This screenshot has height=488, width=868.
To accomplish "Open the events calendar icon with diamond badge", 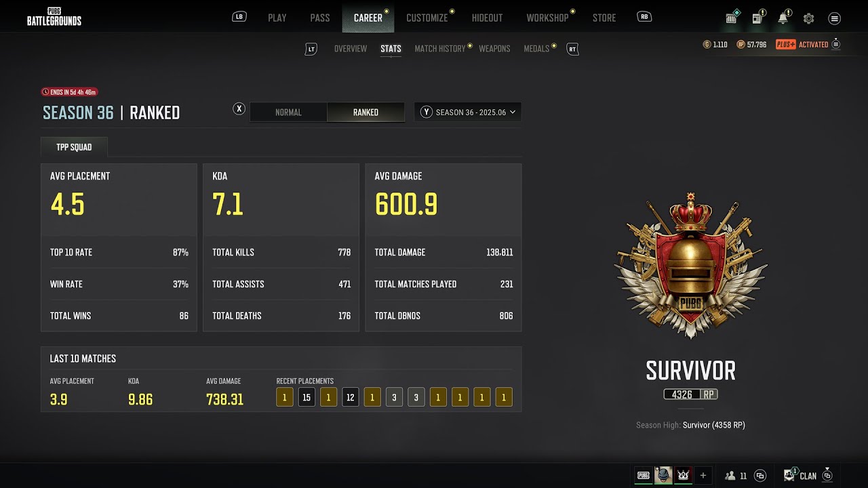I will point(732,18).
